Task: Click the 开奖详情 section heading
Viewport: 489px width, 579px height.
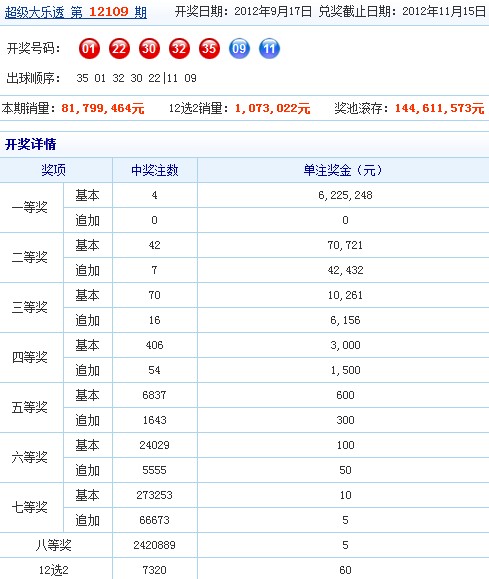Action: tap(30, 144)
